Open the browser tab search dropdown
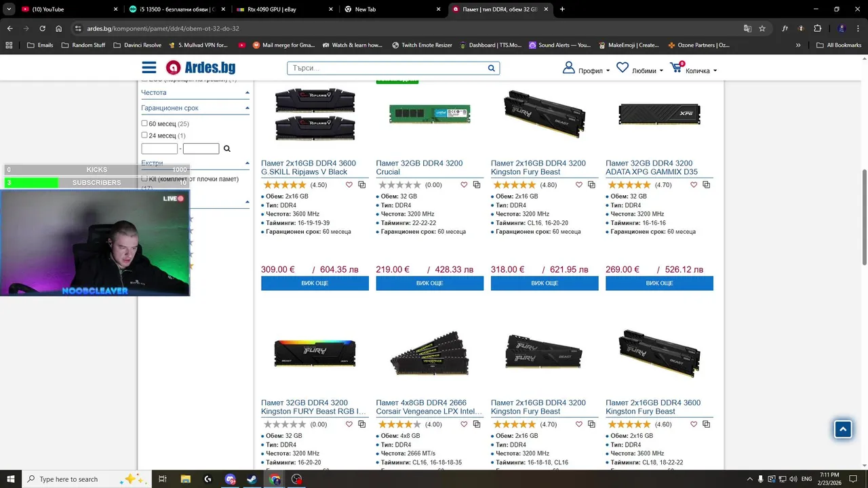This screenshot has width=868, height=488. point(9,9)
